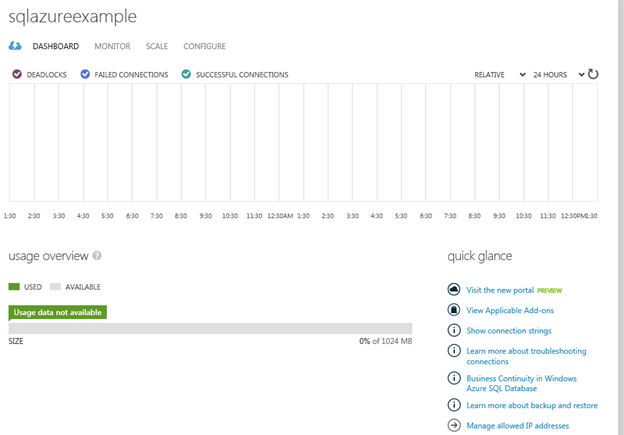The image size is (624, 435).
Task: Open the 24 Hours time range dropdown
Action: click(x=559, y=74)
